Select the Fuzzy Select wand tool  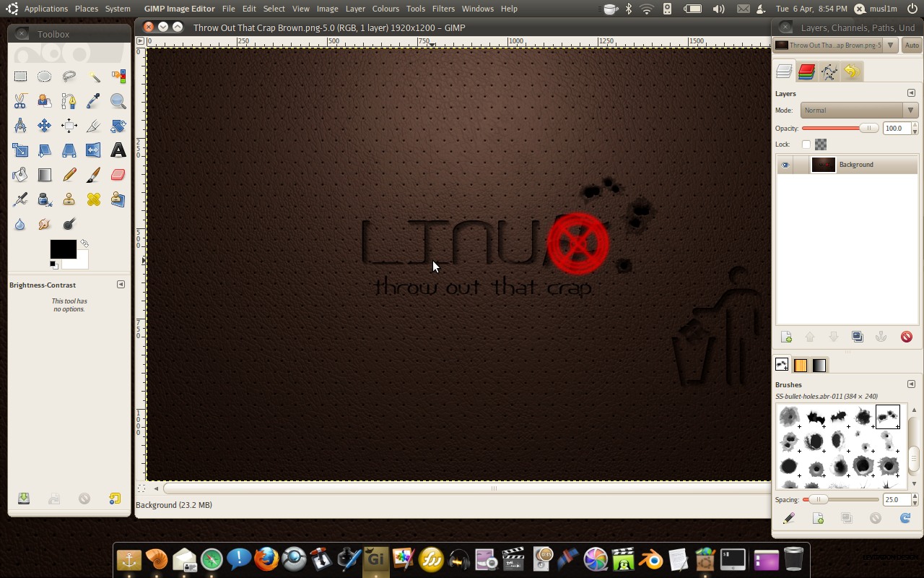coord(94,76)
